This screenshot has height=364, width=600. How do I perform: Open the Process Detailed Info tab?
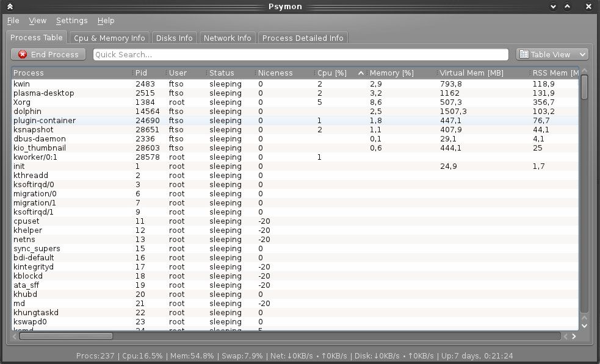(x=302, y=37)
